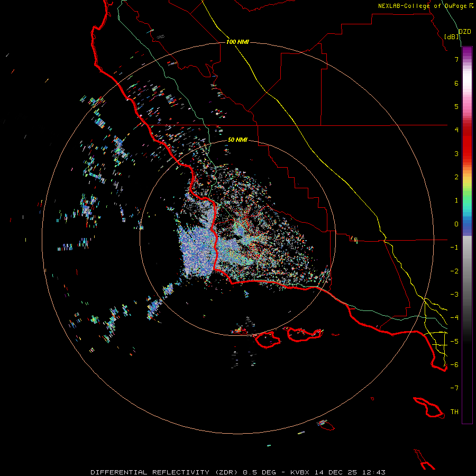Image resolution: width=476 pixels, height=476 pixels.
Task: Click the NEXLAB-College of DuPage watermark text
Action: pyautogui.click(x=425, y=6)
